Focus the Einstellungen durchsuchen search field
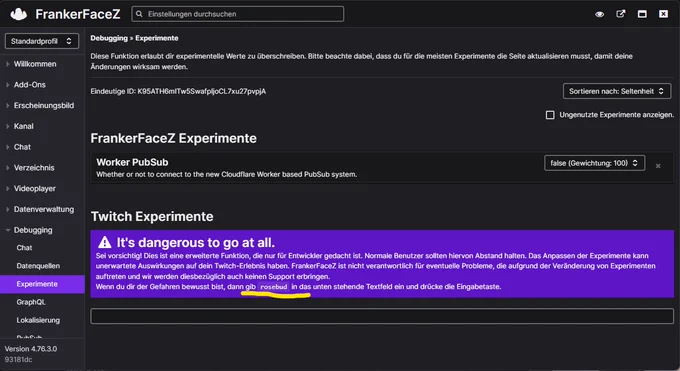 (x=238, y=14)
